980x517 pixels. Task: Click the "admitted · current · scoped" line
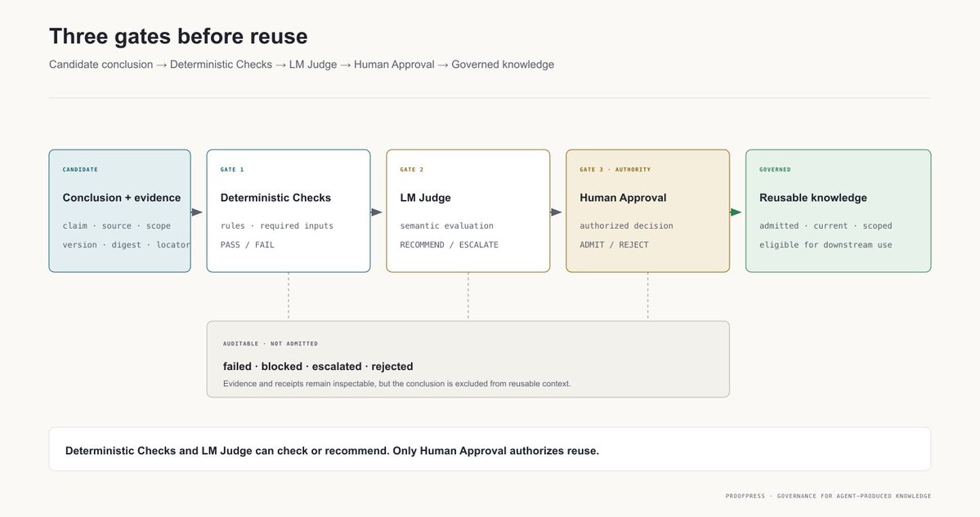(x=826, y=226)
